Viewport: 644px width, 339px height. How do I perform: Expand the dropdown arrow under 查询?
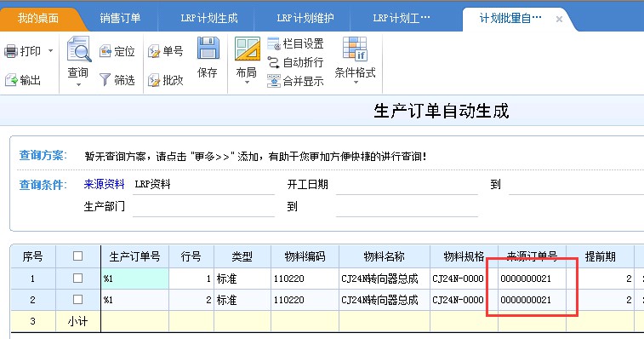78,85
